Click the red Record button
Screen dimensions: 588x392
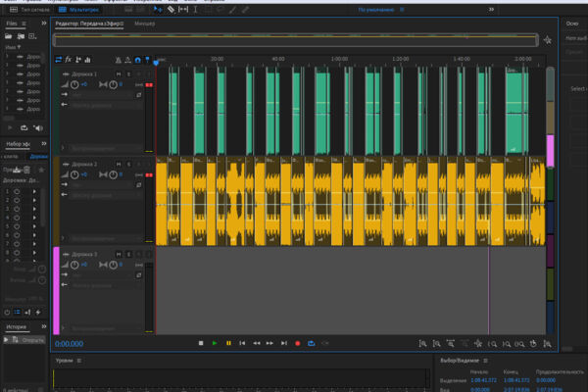click(x=297, y=343)
